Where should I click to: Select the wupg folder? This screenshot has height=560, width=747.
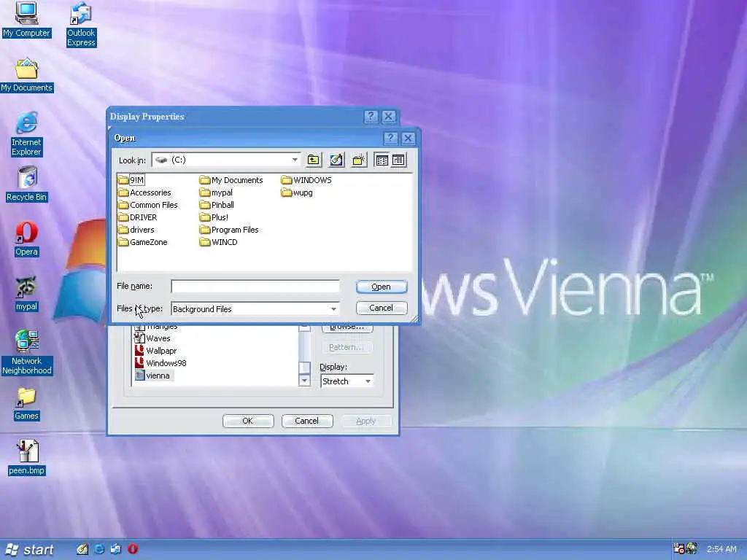tap(297, 192)
